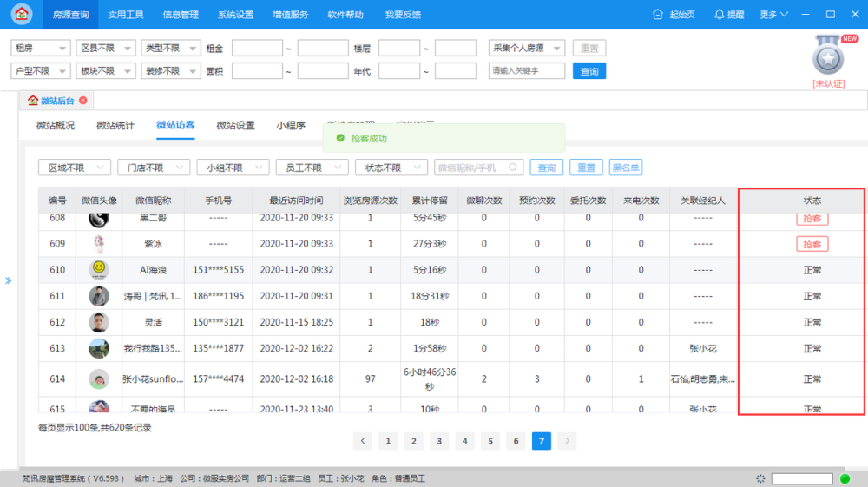
Task: Open the 采集个人房源 dropdown
Action: point(527,48)
